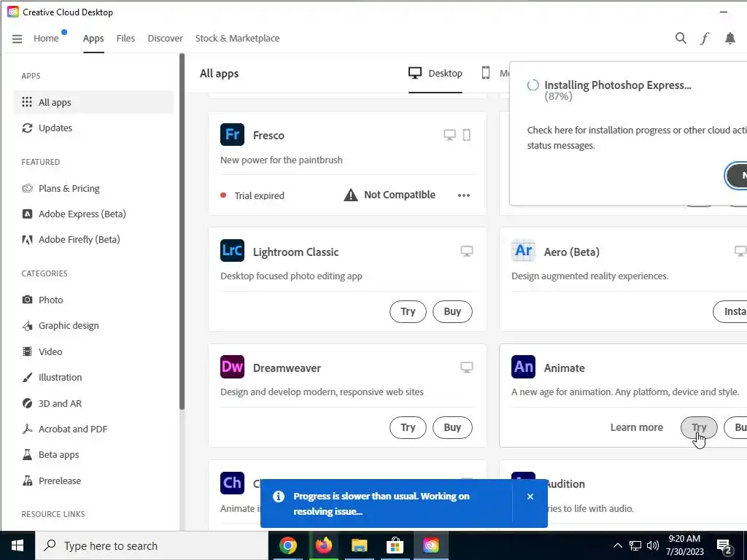Click Creative Cloud taskbar icon
The width and height of the screenshot is (747, 560).
[x=430, y=545]
